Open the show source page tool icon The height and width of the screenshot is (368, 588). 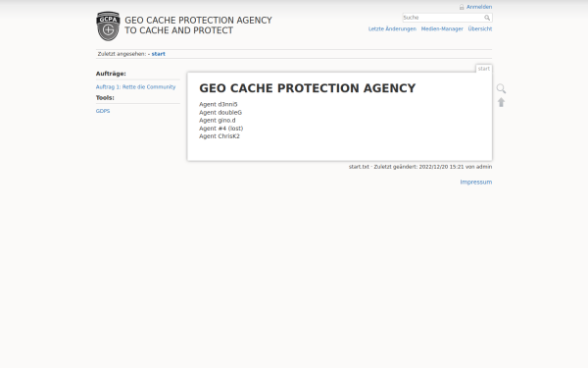(501, 88)
